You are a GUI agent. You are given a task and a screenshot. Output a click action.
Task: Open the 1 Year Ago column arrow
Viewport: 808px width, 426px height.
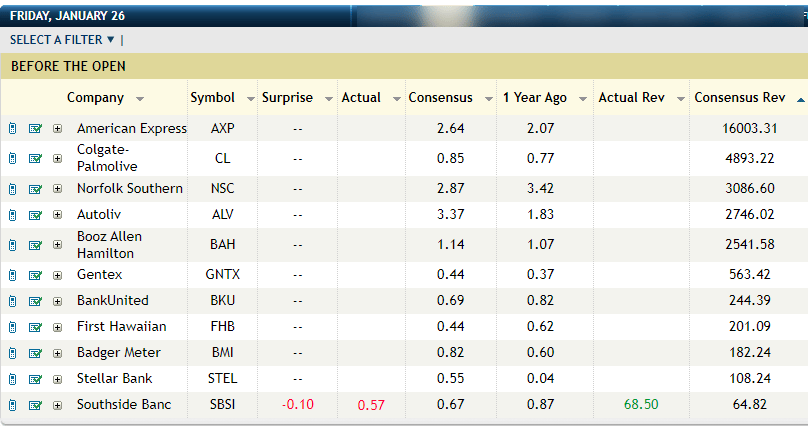click(x=583, y=99)
